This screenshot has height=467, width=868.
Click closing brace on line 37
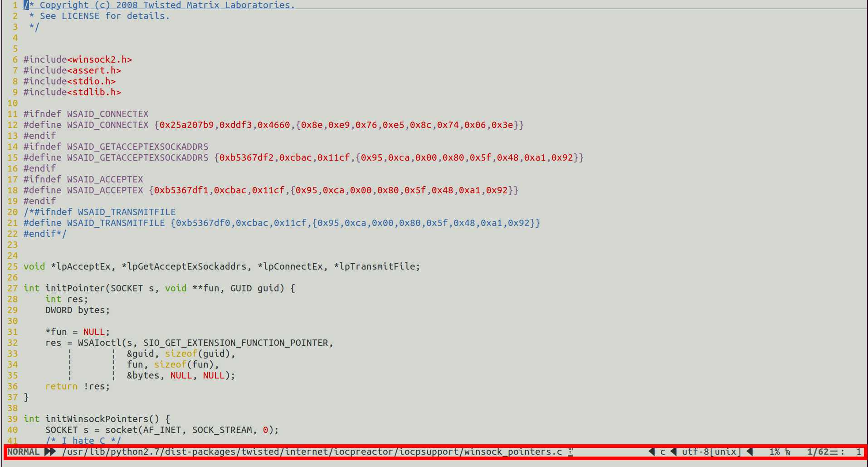(x=26, y=397)
